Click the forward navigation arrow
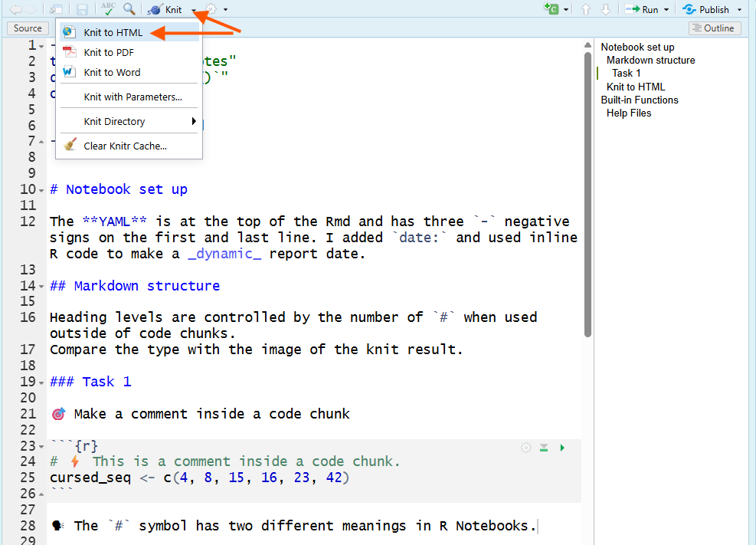Viewport: 756px width, 545px height. [31, 9]
